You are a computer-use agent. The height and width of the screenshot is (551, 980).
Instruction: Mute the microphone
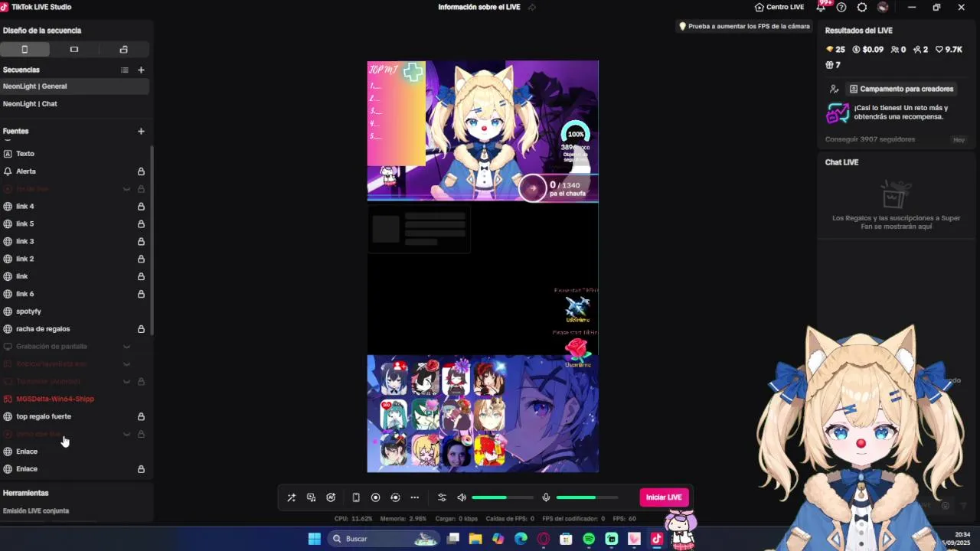click(x=546, y=497)
